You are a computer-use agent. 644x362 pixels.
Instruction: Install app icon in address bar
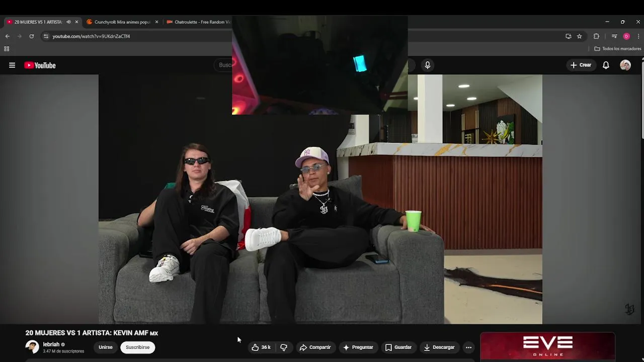pos(569,36)
